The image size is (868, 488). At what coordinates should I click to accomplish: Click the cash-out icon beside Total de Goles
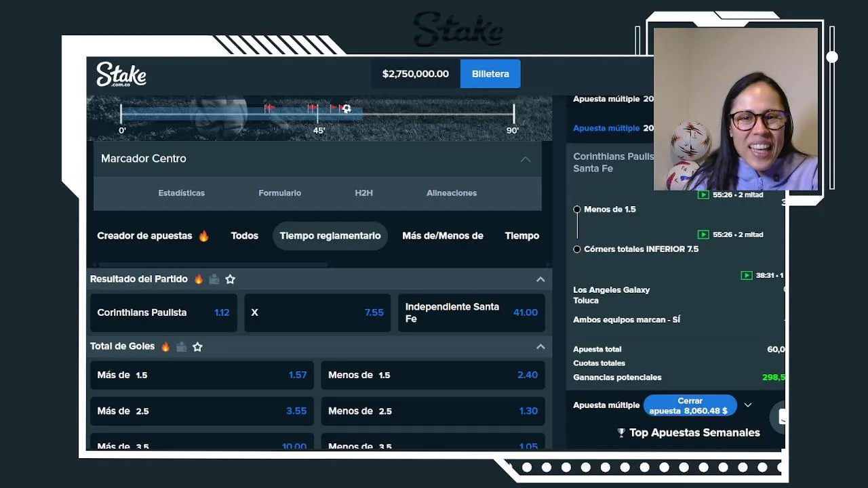181,346
